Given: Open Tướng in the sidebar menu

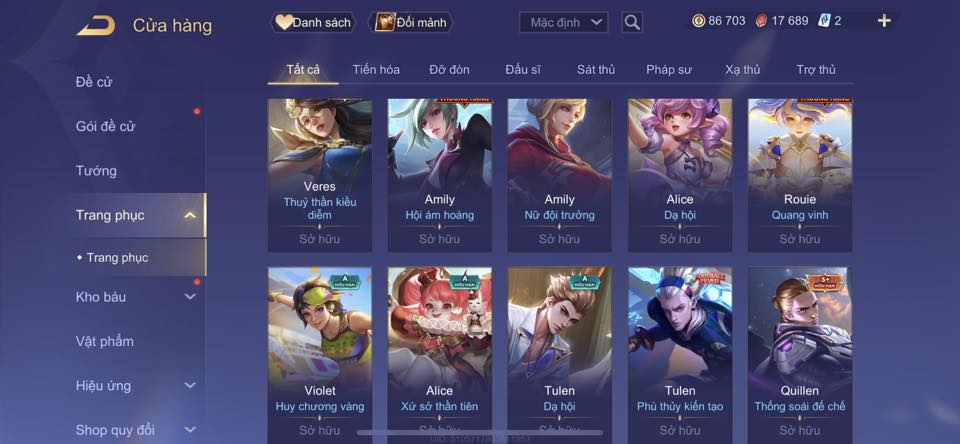Looking at the screenshot, I should [x=96, y=171].
